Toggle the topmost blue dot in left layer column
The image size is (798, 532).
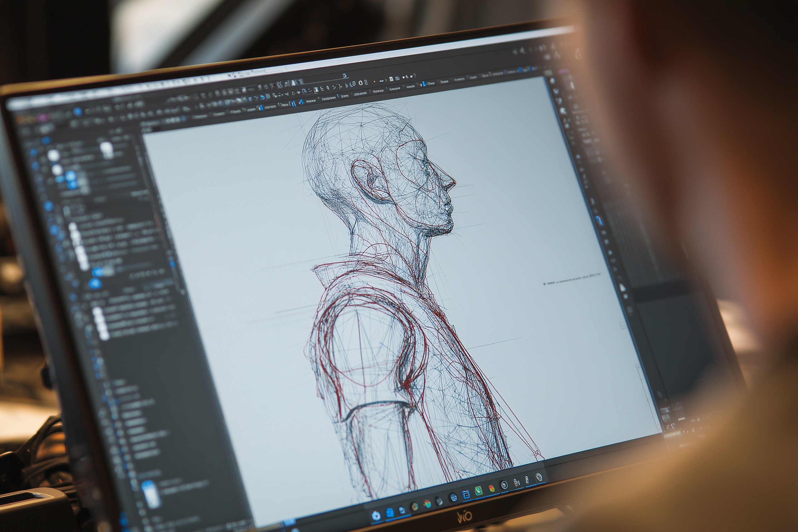(x=34, y=152)
